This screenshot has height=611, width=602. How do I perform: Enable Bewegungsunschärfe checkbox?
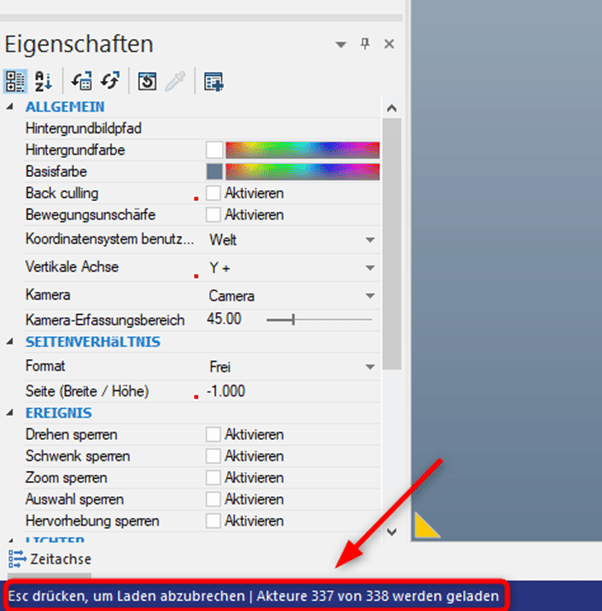click(x=214, y=215)
